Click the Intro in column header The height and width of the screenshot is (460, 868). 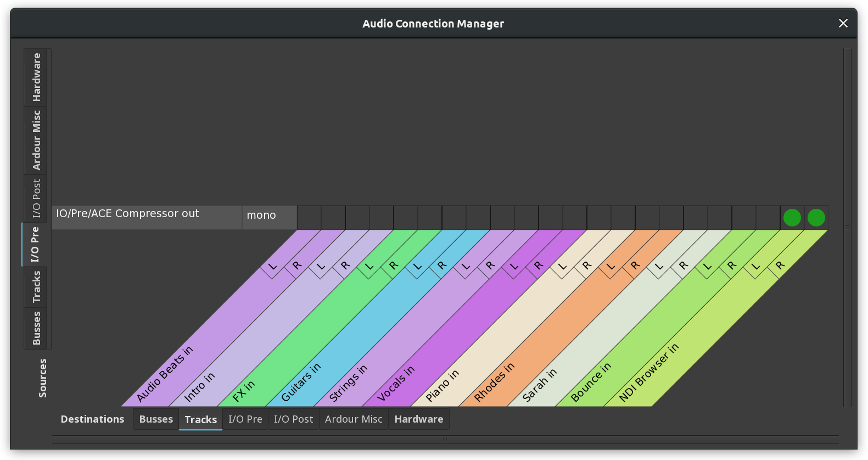pyautogui.click(x=199, y=387)
